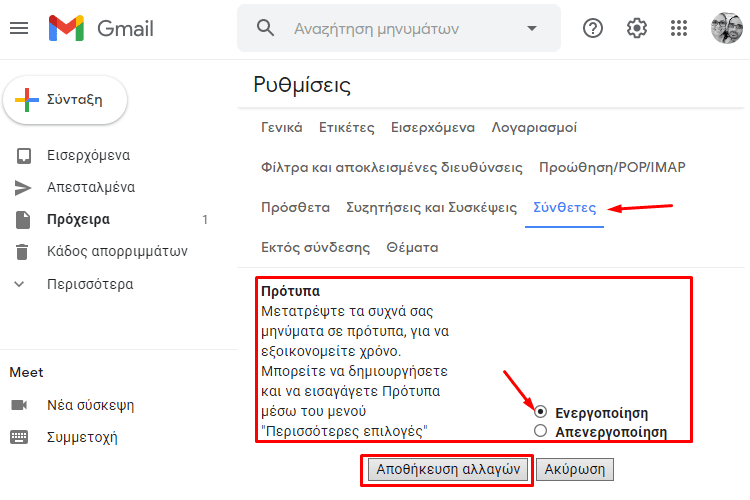
Task: Click the Σύνταξη compose button
Action: 65,100
